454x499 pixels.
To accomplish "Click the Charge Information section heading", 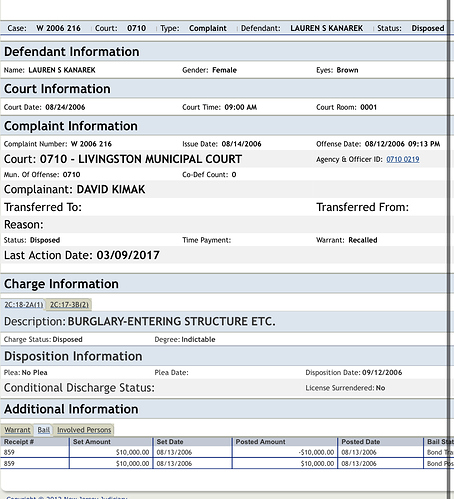I will point(61,284).
